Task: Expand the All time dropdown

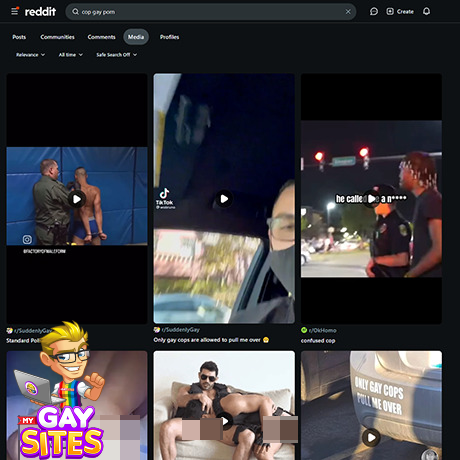Action: 71,55
